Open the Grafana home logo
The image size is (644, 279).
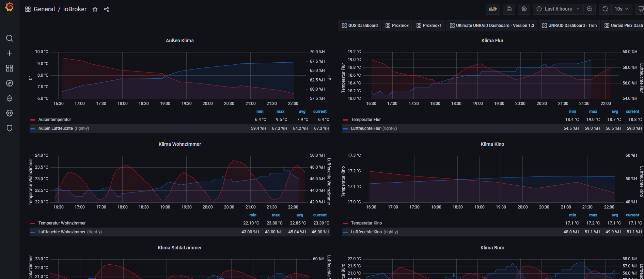[x=10, y=7]
